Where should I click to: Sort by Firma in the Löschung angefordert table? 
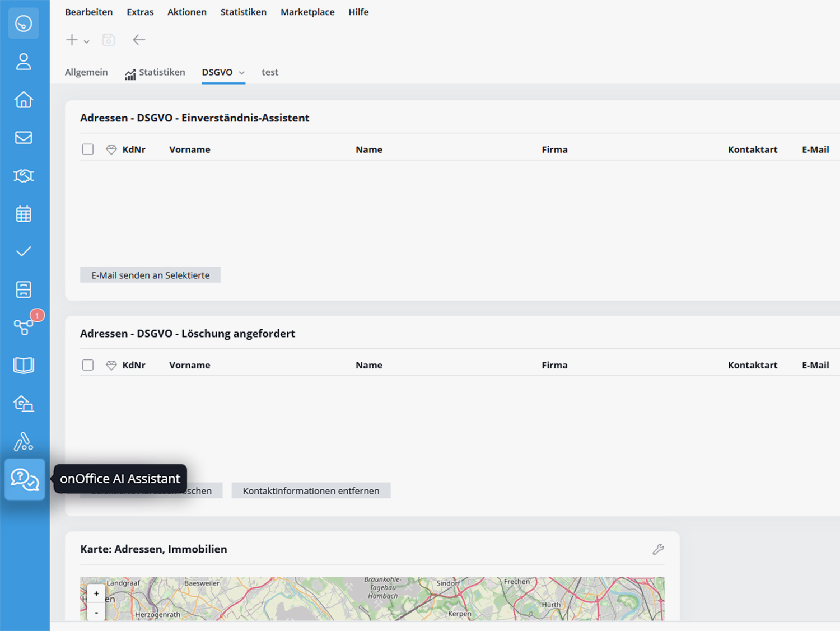click(x=555, y=365)
